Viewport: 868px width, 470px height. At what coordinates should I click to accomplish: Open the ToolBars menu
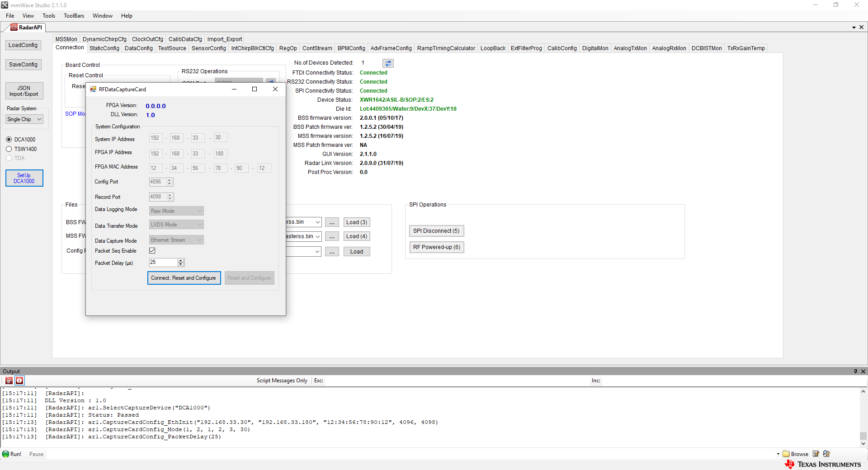tap(74, 16)
